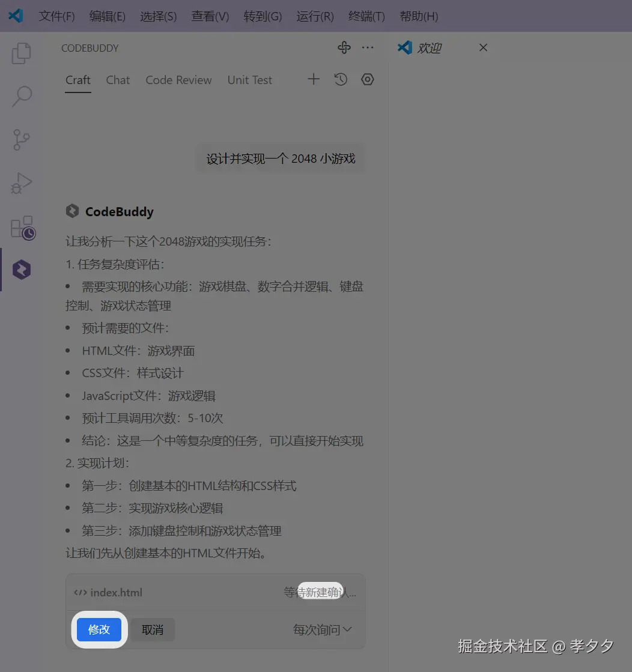Open the 帮助(H) menu
The image size is (632, 672).
tap(419, 16)
